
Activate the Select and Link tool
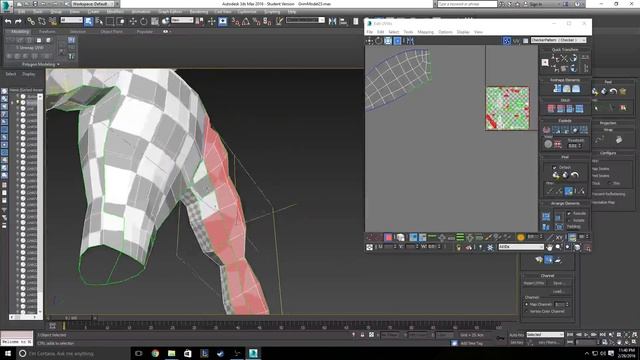click(x=31, y=21)
